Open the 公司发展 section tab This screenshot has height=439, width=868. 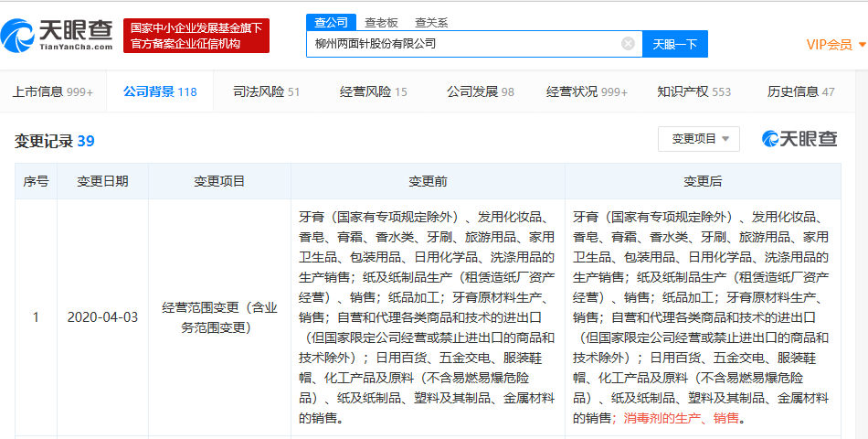[x=481, y=92]
